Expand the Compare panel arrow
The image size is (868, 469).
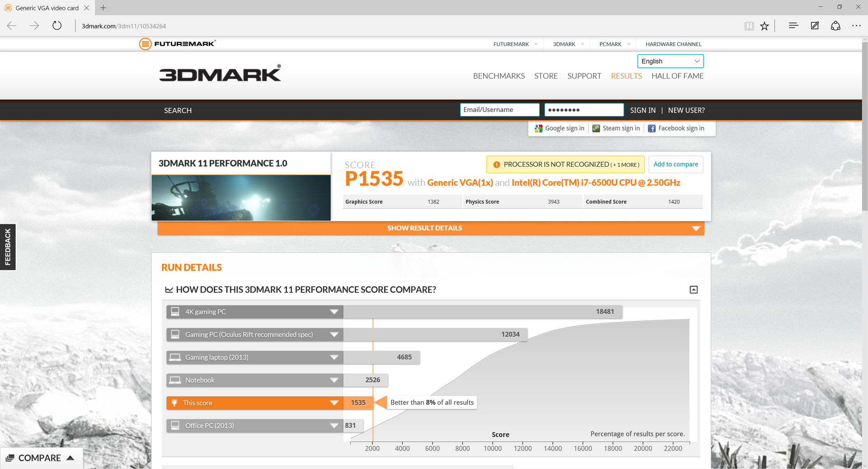tap(70, 458)
